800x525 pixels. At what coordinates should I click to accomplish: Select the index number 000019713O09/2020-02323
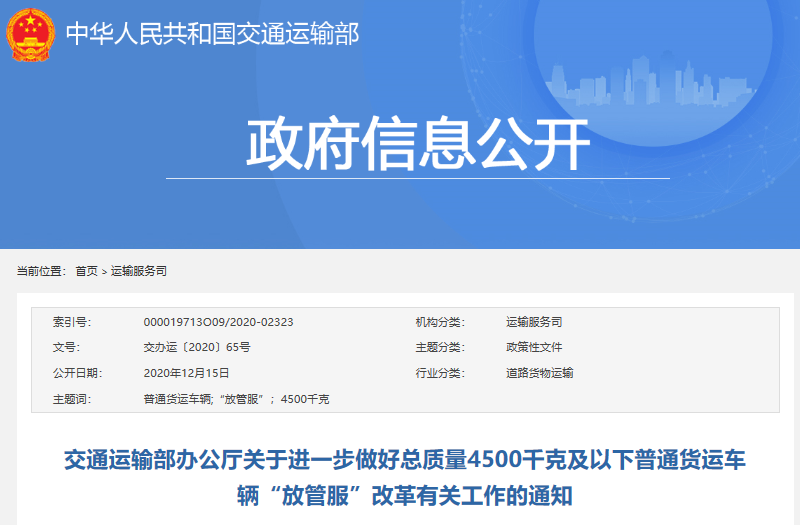point(218,322)
